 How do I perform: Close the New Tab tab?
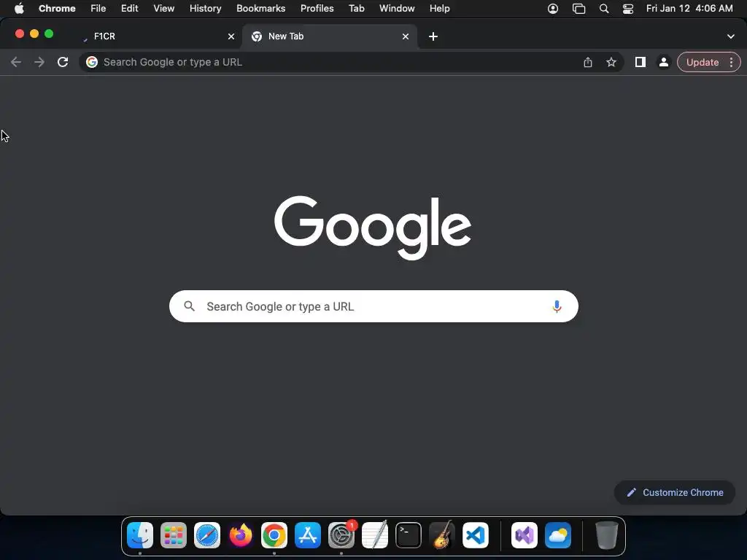click(406, 36)
